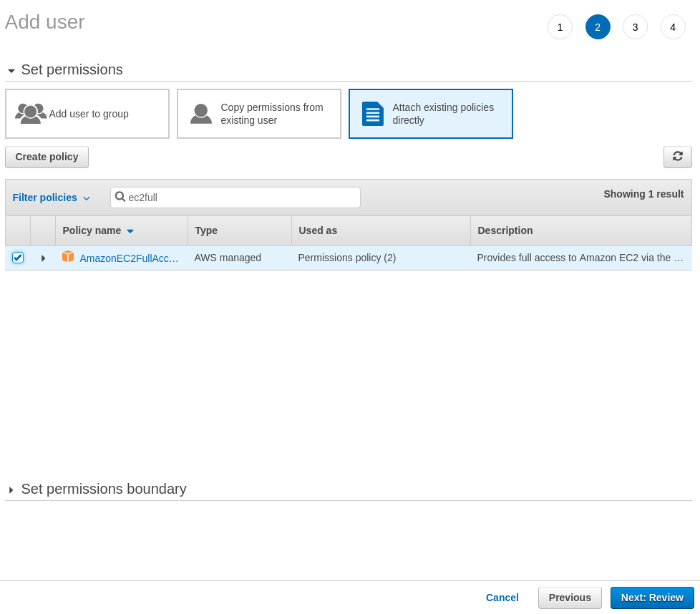
Task: Click 'Provides full access to Amazon EC2' description
Action: click(x=580, y=258)
